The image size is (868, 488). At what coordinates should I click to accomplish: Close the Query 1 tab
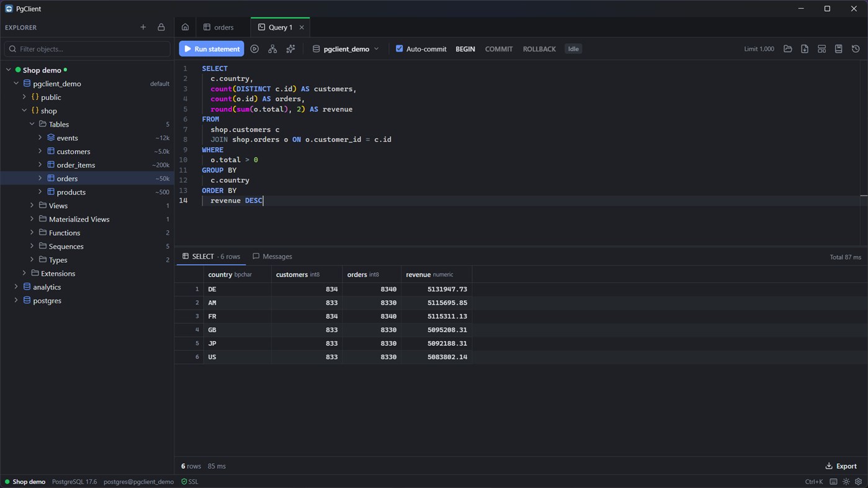[x=302, y=27]
